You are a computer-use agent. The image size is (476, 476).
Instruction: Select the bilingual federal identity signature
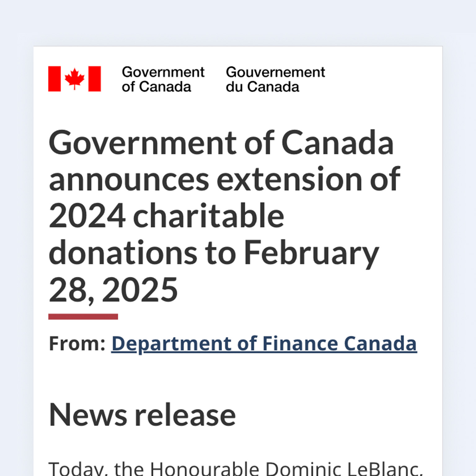coord(186,79)
